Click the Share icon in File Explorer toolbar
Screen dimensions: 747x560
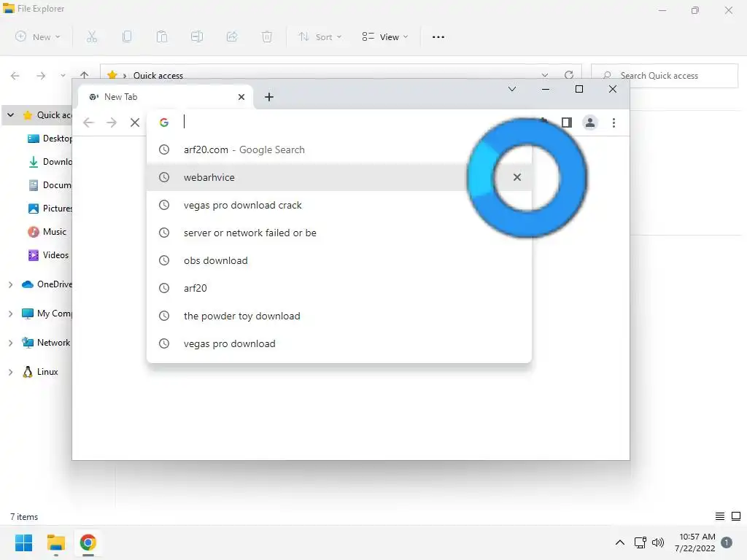[232, 36]
